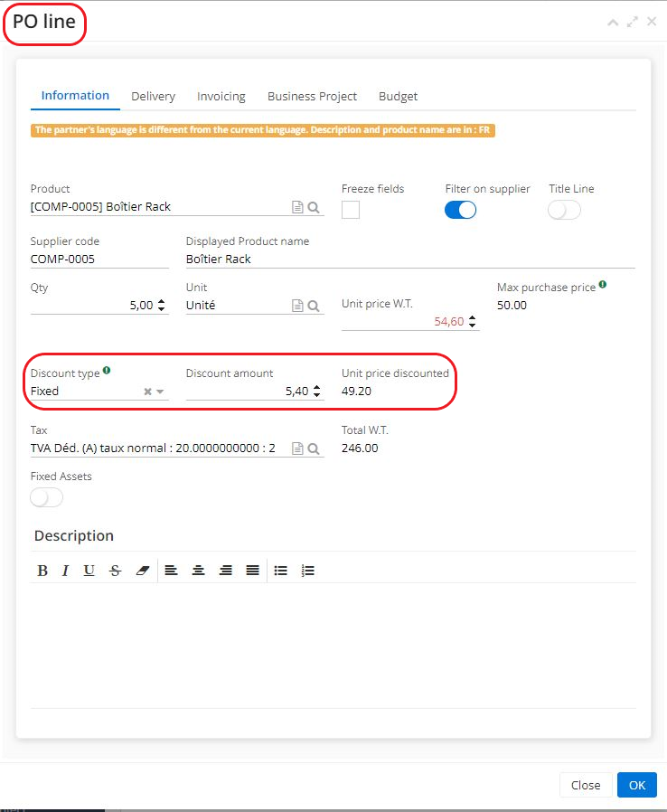Image resolution: width=667 pixels, height=812 pixels.
Task: Turn on the Fixed Assets switch
Action: [47, 497]
